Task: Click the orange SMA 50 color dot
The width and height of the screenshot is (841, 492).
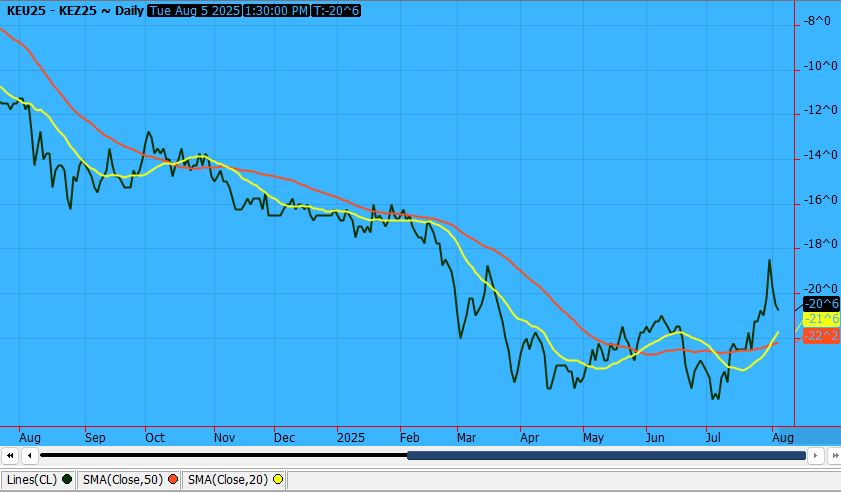Action: click(173, 480)
